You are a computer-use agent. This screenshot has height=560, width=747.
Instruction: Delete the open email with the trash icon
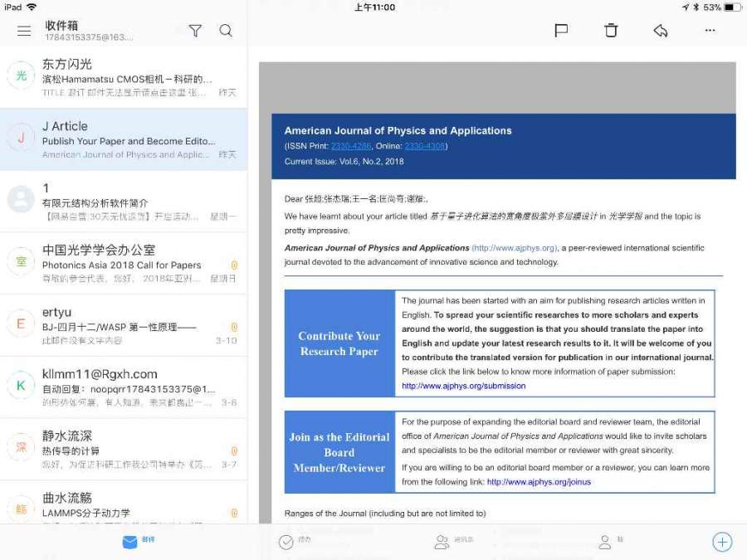(611, 31)
